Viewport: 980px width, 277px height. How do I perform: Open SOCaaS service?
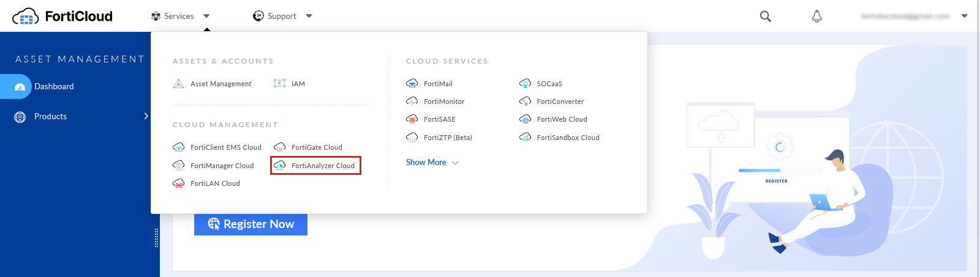[549, 84]
